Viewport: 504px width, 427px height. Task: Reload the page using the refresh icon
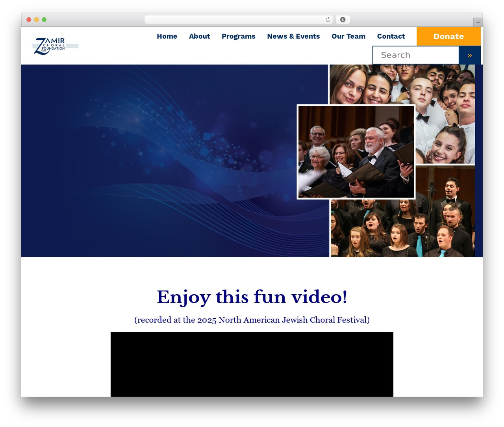[328, 20]
